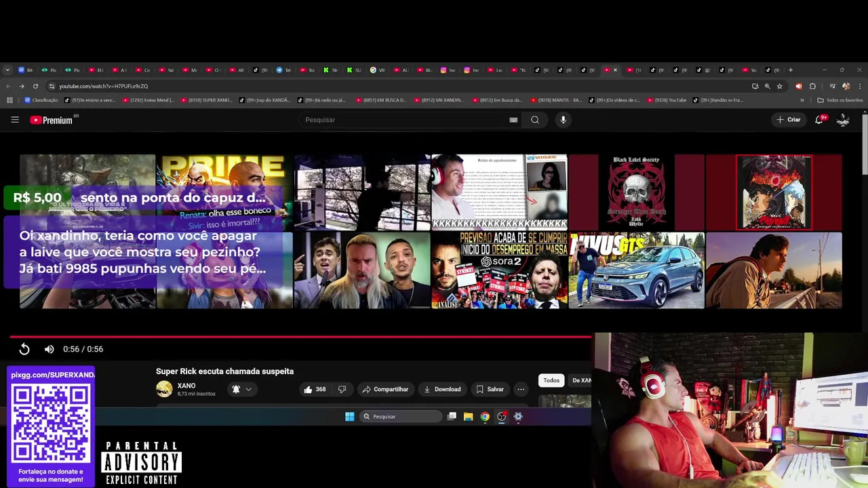This screenshot has width=868, height=488.
Task: Mute the video volume speaker icon
Action: coord(49,349)
